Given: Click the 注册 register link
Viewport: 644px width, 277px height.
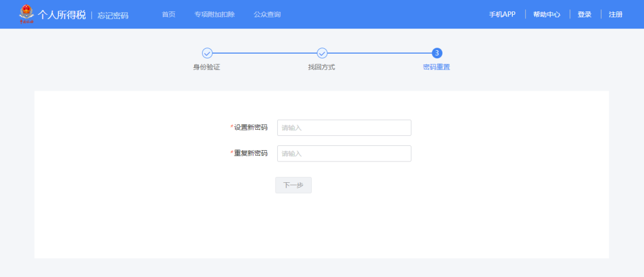Looking at the screenshot, I should 615,14.
